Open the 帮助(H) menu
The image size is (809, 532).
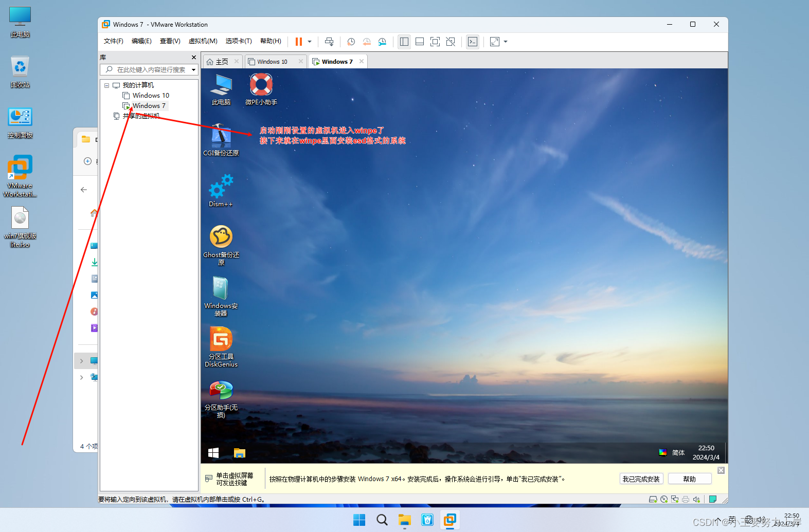click(x=271, y=41)
